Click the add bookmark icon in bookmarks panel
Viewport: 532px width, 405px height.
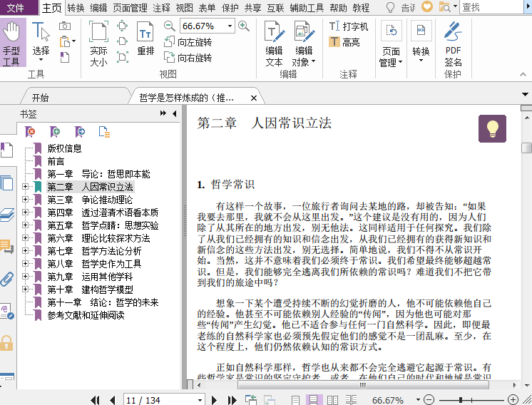[55, 131]
